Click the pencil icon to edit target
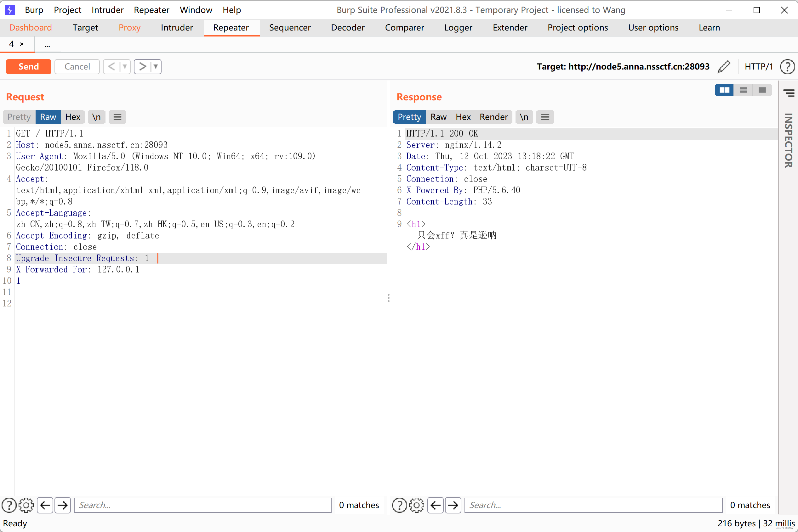The width and height of the screenshot is (798, 532). pos(724,66)
